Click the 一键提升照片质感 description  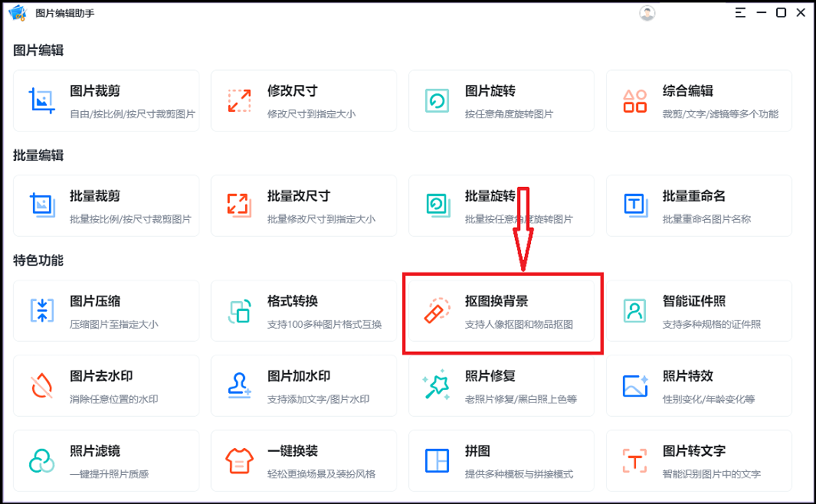click(x=110, y=474)
